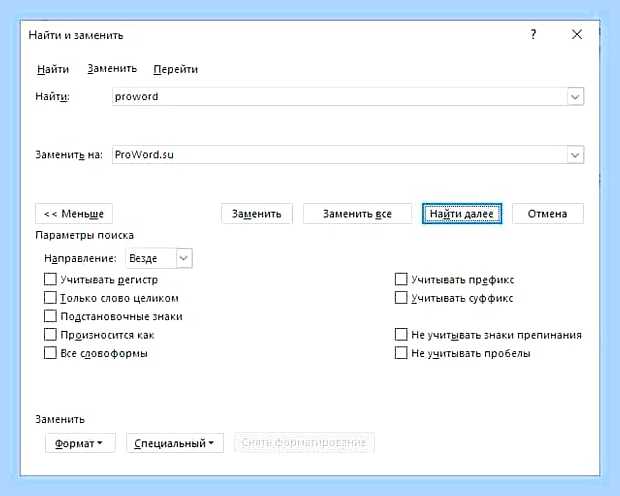Toggle Подстановочные знаки checkbox
Image resolution: width=620 pixels, height=496 pixels.
(x=50, y=316)
